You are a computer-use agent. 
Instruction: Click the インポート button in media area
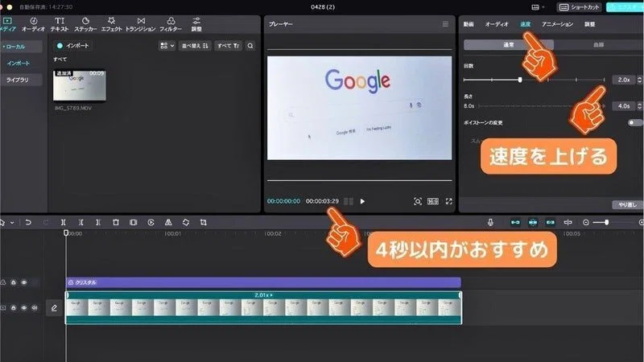coord(72,46)
